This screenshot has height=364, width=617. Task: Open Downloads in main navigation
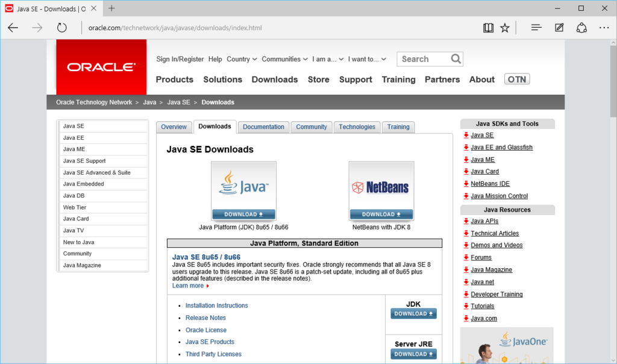[x=275, y=80]
